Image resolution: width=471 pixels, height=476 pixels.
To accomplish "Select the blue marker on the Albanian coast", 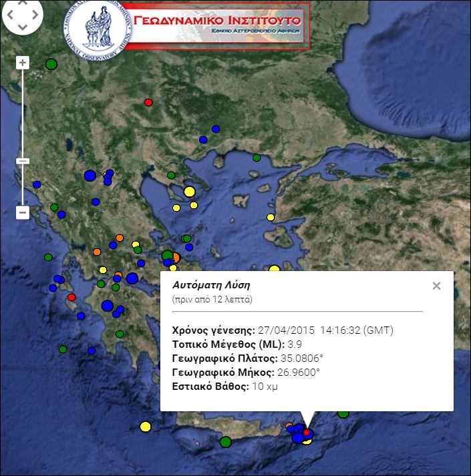I will [37, 184].
